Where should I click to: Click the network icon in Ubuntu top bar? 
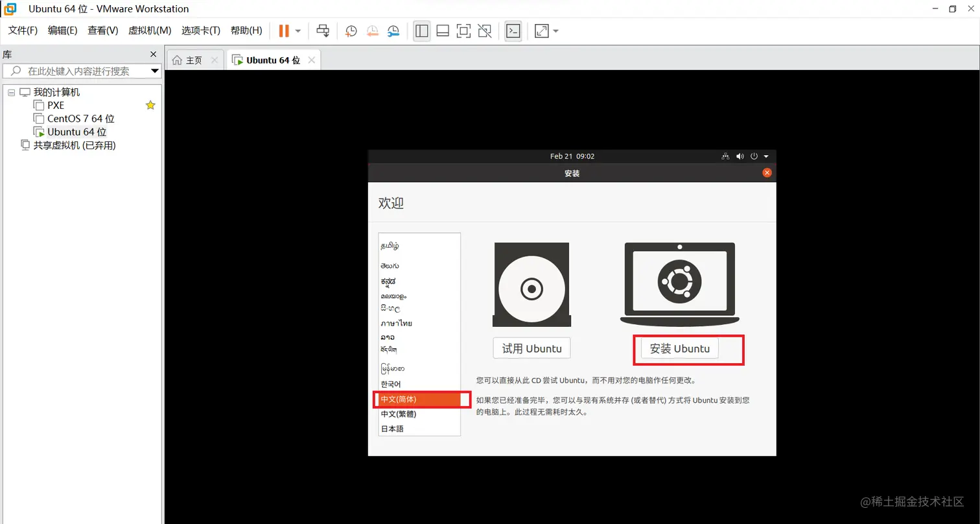point(725,156)
